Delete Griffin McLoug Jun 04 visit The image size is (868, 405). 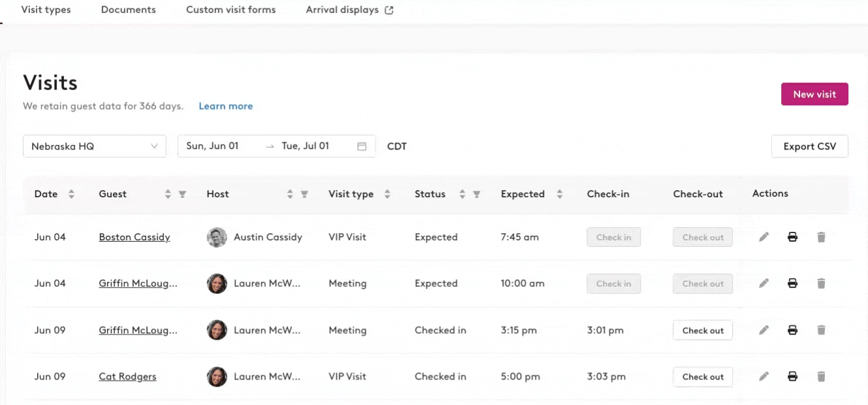pyautogui.click(x=821, y=283)
